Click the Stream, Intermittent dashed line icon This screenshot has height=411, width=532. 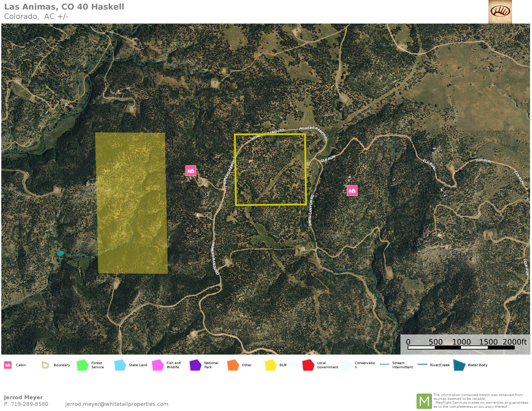tap(385, 364)
